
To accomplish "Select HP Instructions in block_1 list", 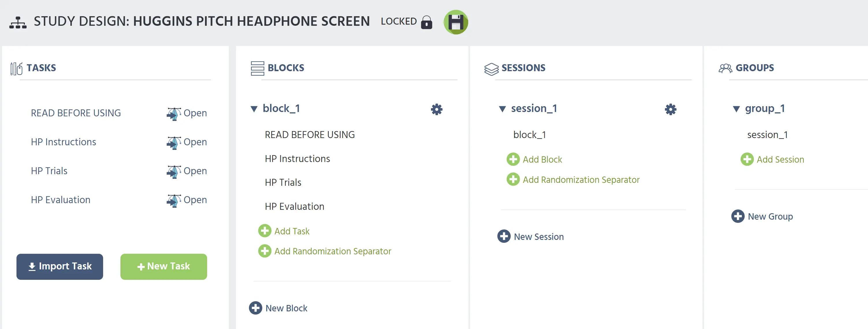I will click(297, 159).
